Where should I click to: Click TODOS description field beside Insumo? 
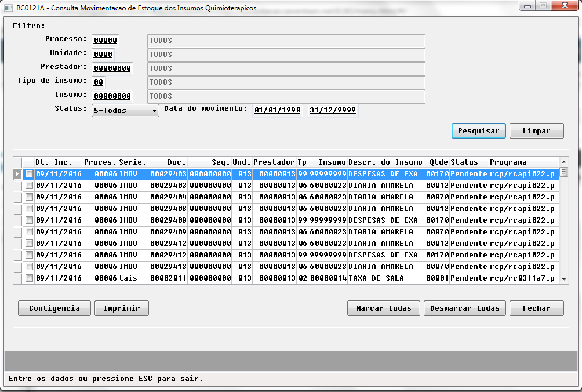pyautogui.click(x=286, y=96)
